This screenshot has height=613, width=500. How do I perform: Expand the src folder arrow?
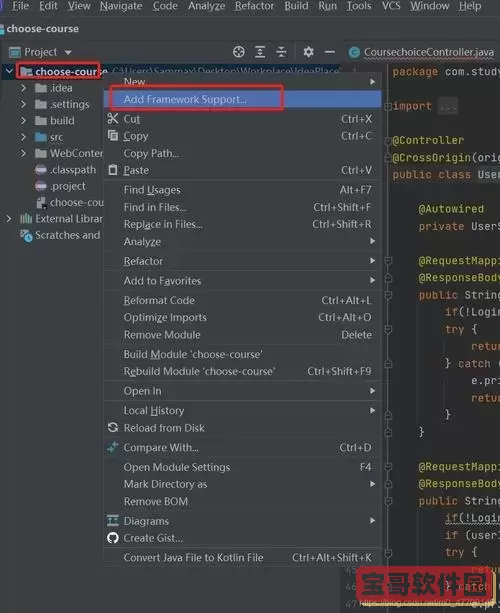[x=23, y=137]
